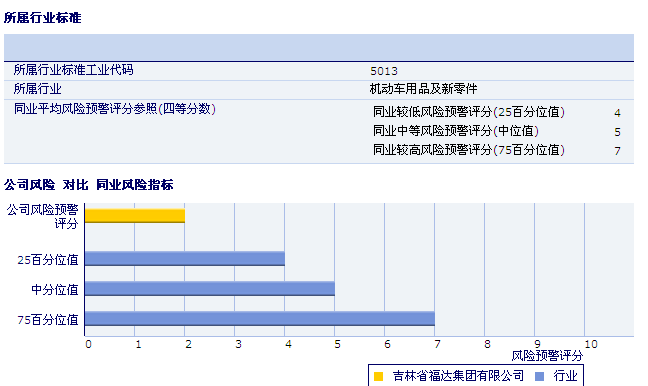
Task: Click the blue 行业 legend swatch
Action: click(x=539, y=376)
